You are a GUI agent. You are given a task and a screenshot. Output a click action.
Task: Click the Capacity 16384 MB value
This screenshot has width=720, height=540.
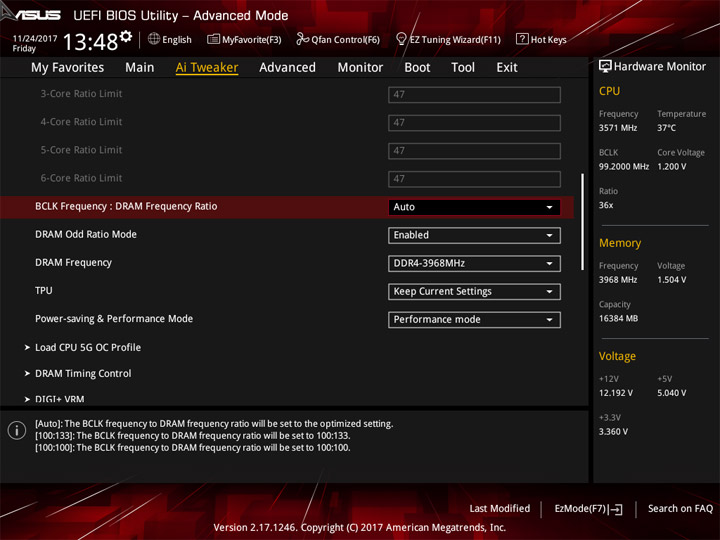pos(618,318)
